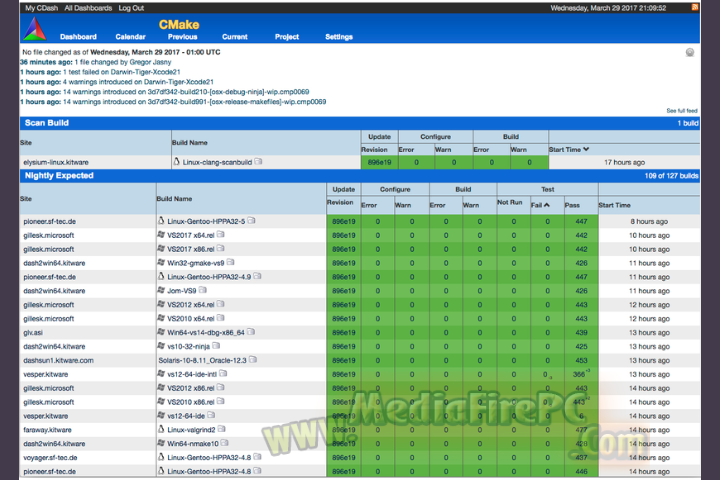Image resolution: width=720 pixels, height=480 pixels.
Task: Open notes icon beside Linux-Gentoo-HPPA32-5
Action: coord(251,221)
